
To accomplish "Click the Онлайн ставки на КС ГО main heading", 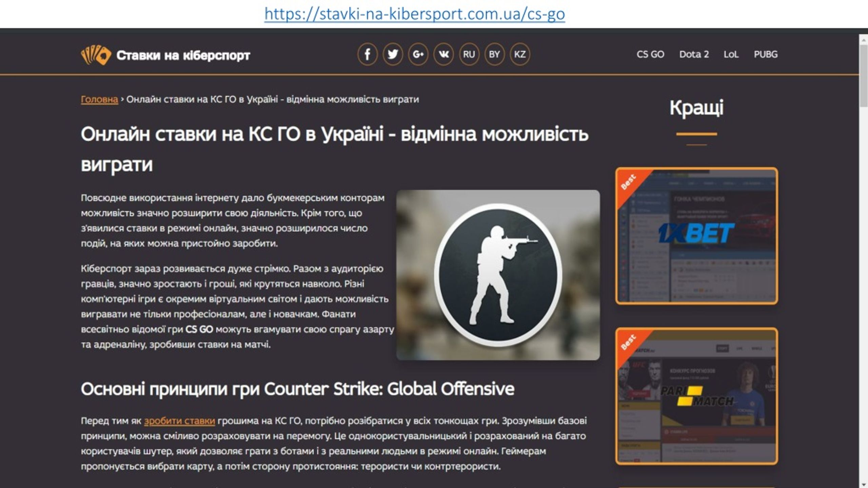I will pos(334,149).
